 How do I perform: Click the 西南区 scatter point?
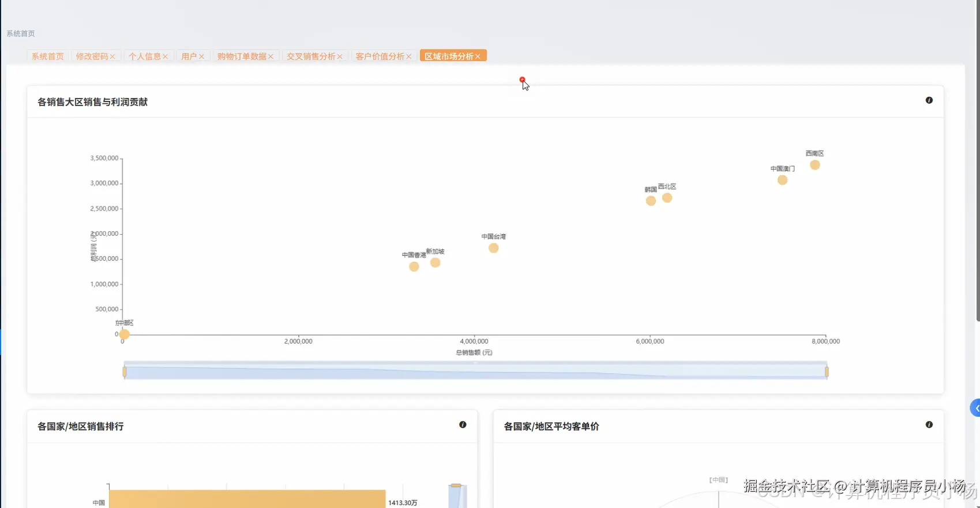[814, 165]
